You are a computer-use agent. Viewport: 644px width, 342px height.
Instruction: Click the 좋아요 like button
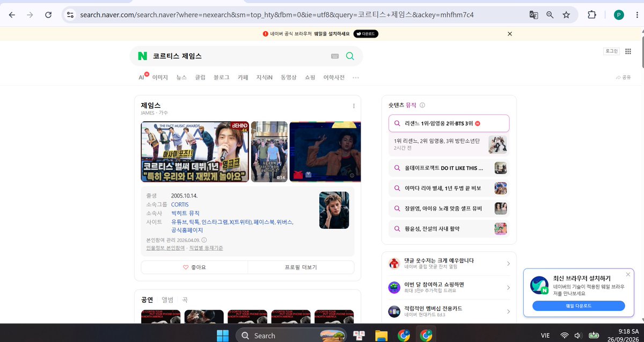(x=194, y=267)
